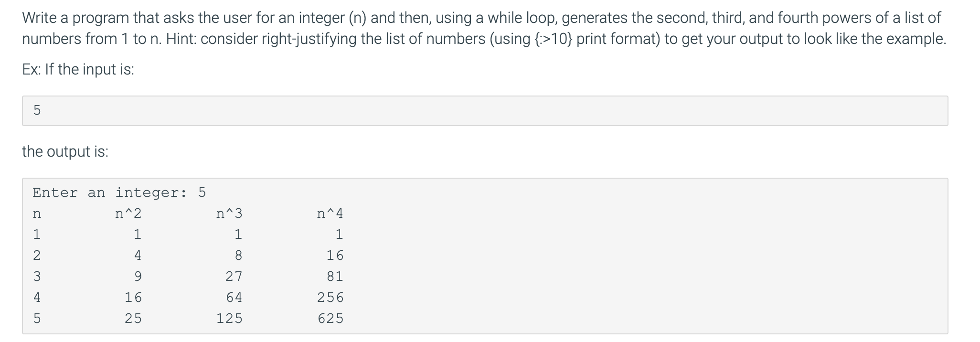Click the n^2 column header
The width and height of the screenshot is (980, 342).
pyautogui.click(x=128, y=214)
